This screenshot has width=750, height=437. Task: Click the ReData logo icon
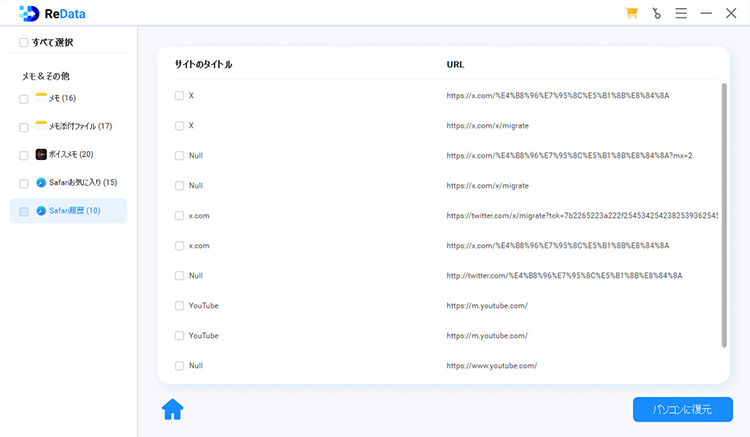(x=29, y=13)
